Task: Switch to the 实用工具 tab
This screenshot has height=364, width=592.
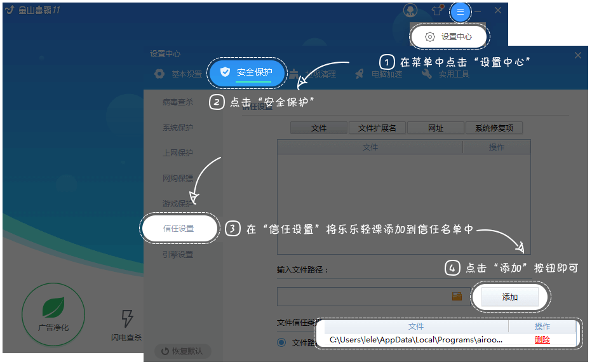Action: coord(445,74)
